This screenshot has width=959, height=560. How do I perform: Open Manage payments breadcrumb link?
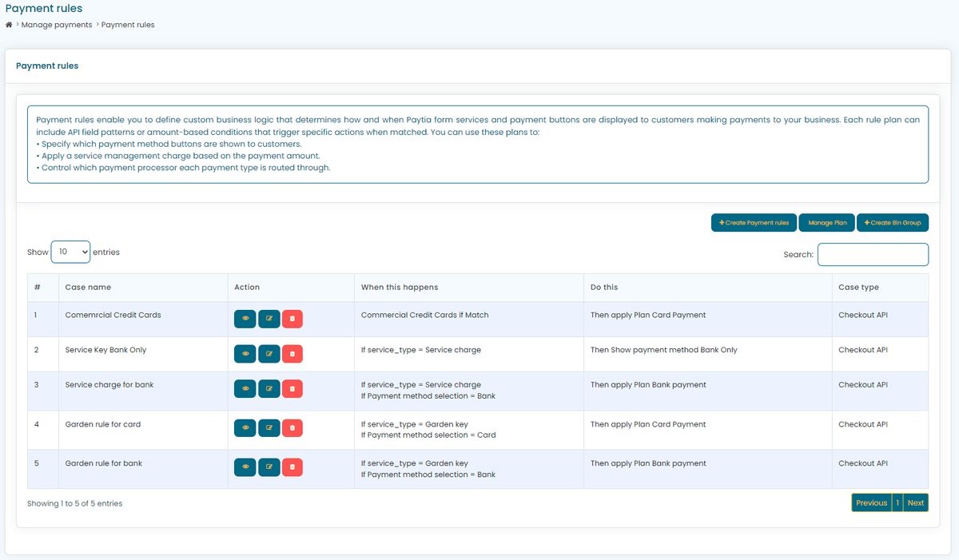pyautogui.click(x=57, y=25)
